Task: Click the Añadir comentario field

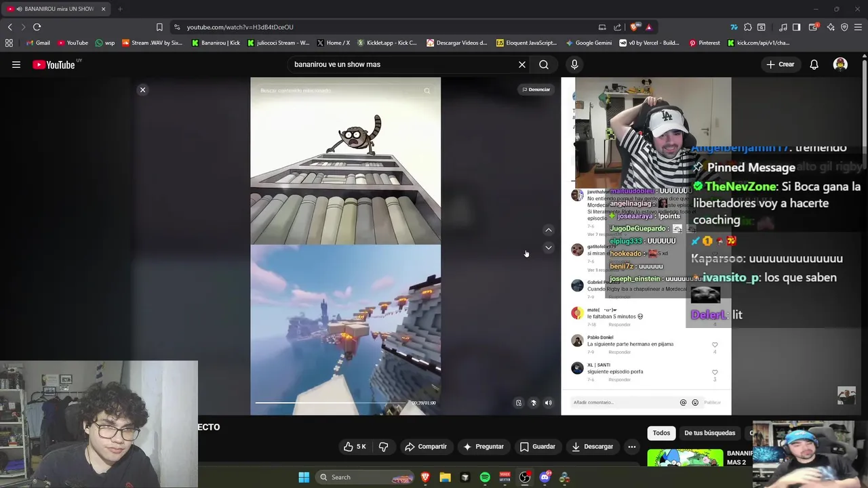Action: 624,403
